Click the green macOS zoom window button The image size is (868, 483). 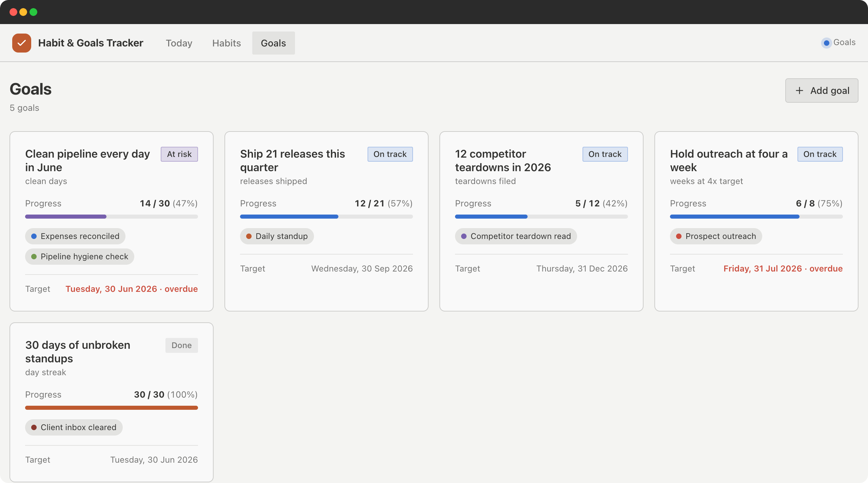(x=34, y=12)
